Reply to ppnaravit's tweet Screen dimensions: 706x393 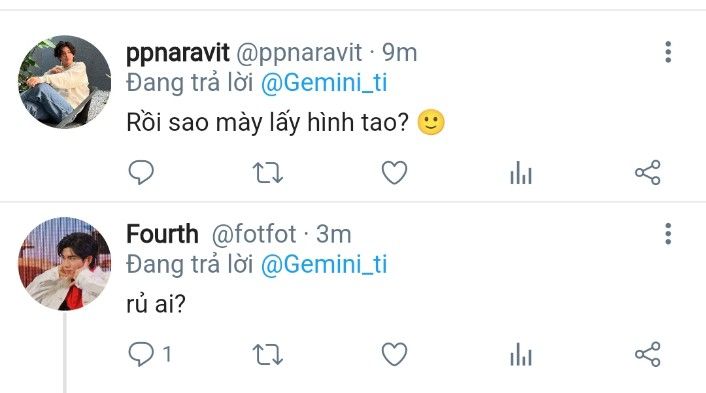coord(141,172)
